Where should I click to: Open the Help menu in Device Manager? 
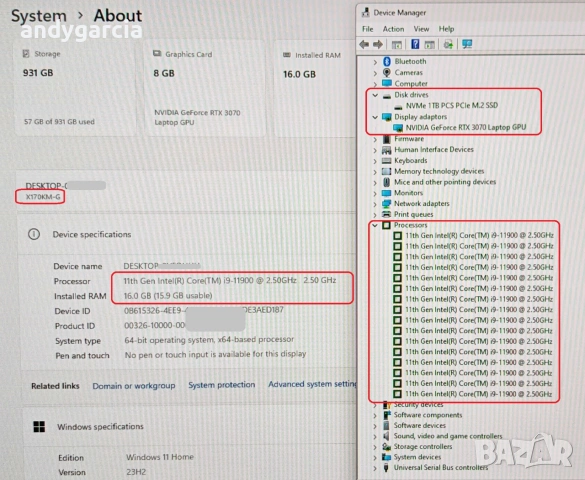point(446,29)
